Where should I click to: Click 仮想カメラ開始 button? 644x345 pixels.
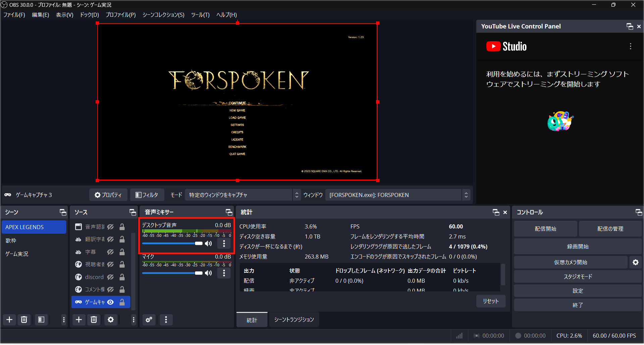click(x=571, y=263)
